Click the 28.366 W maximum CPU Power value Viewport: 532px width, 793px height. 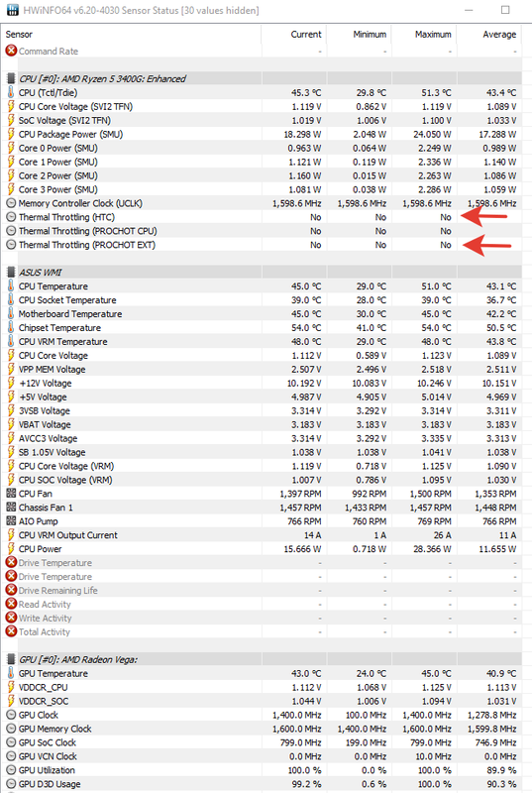point(432,549)
